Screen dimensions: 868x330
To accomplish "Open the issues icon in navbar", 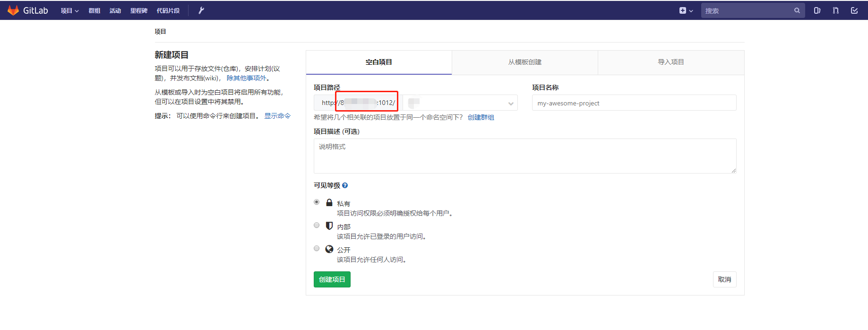I will click(x=817, y=10).
